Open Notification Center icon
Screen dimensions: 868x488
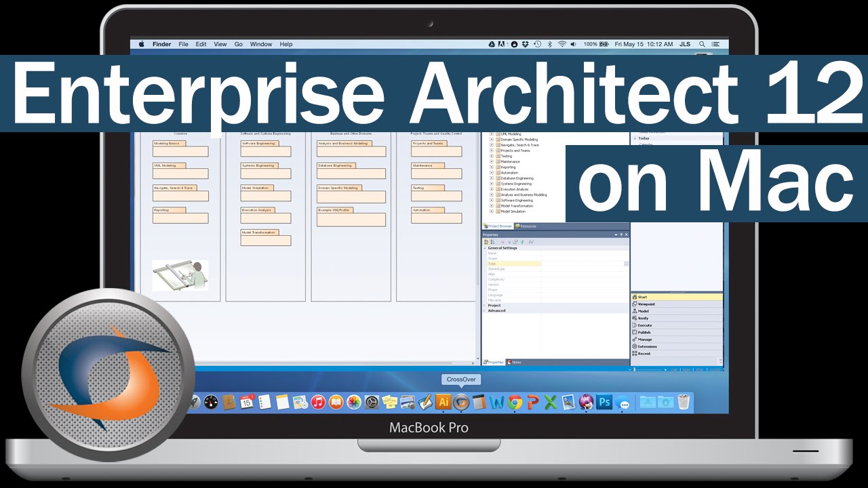point(716,44)
